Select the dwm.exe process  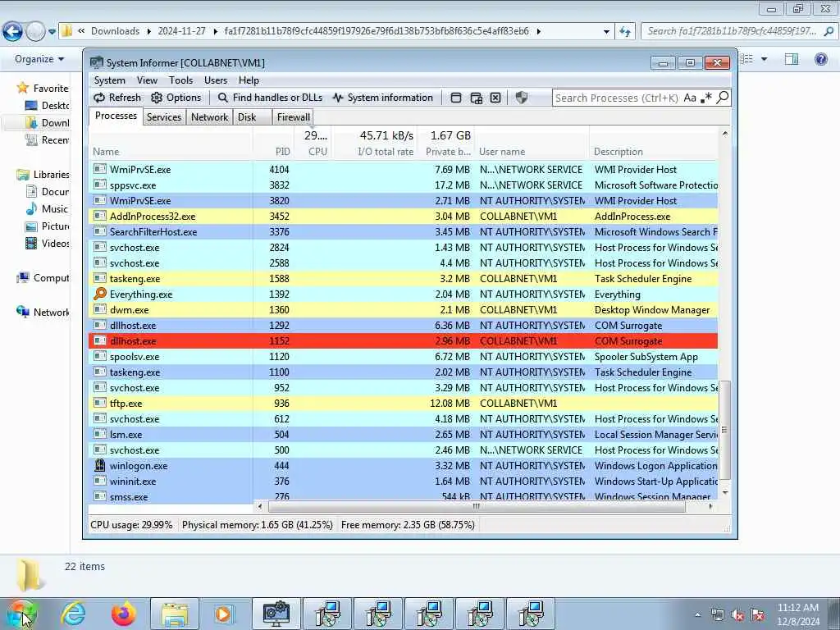403,310
